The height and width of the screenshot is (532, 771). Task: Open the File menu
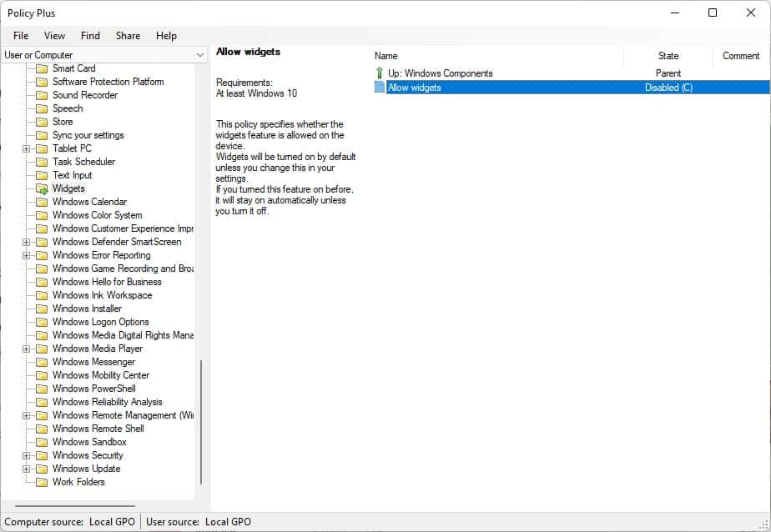(x=21, y=36)
